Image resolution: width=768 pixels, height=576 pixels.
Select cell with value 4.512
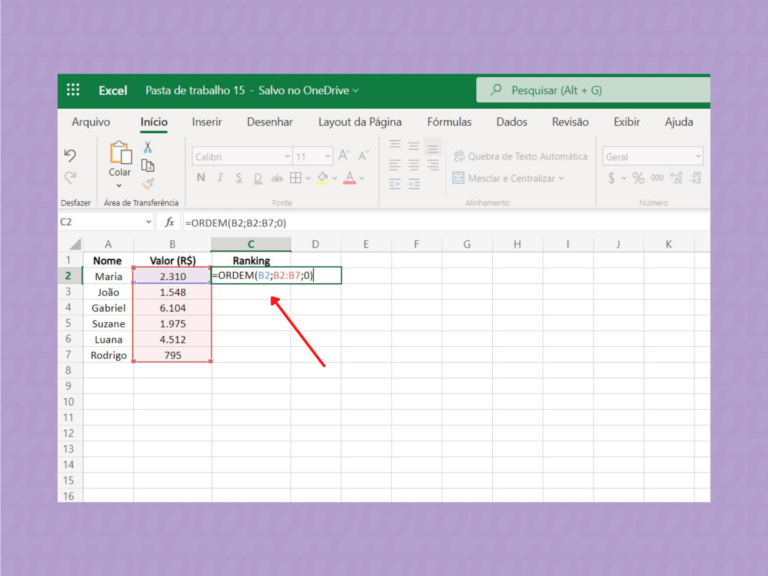pos(172,339)
